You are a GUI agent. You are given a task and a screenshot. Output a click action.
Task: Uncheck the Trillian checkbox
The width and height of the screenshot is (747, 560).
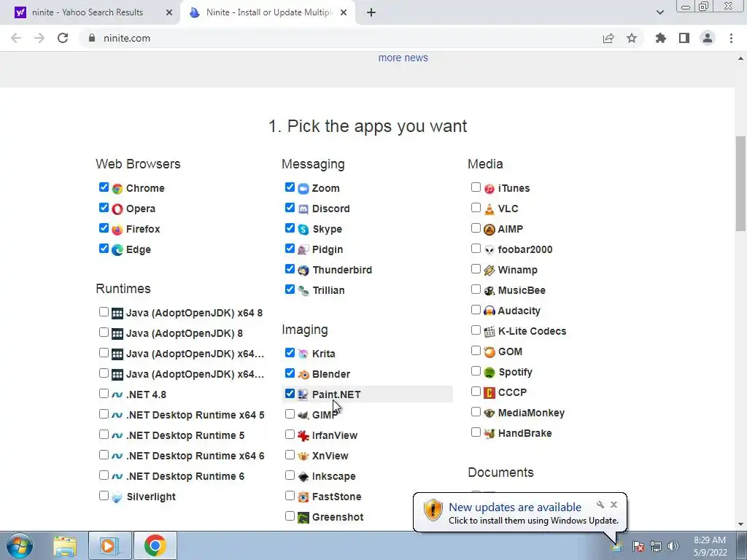point(290,289)
